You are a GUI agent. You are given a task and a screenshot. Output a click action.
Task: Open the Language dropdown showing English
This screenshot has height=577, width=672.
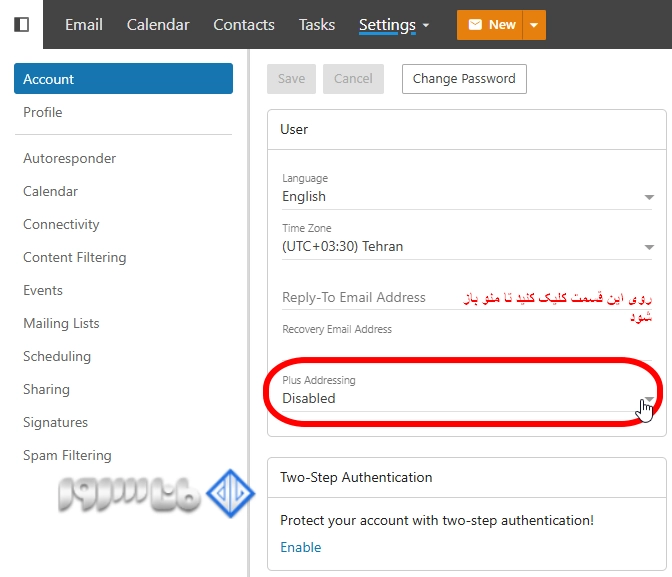[x=467, y=196]
